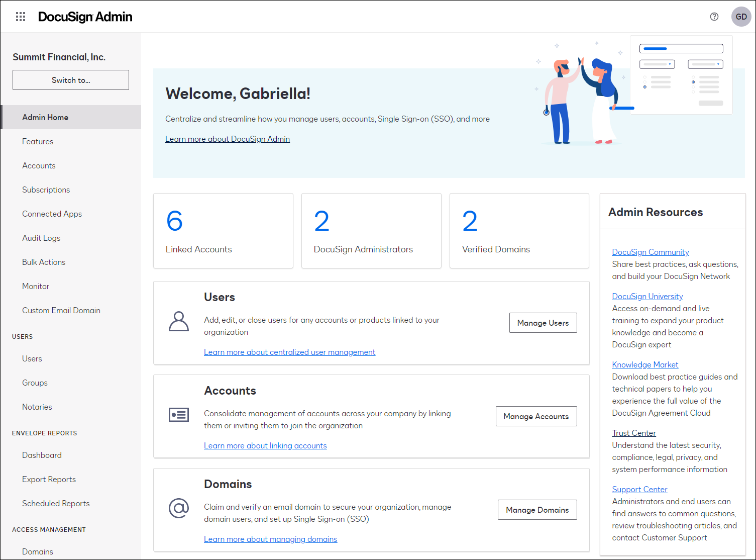Select Admin Home in sidebar
Viewport: 756px width, 560px height.
pyautogui.click(x=45, y=117)
